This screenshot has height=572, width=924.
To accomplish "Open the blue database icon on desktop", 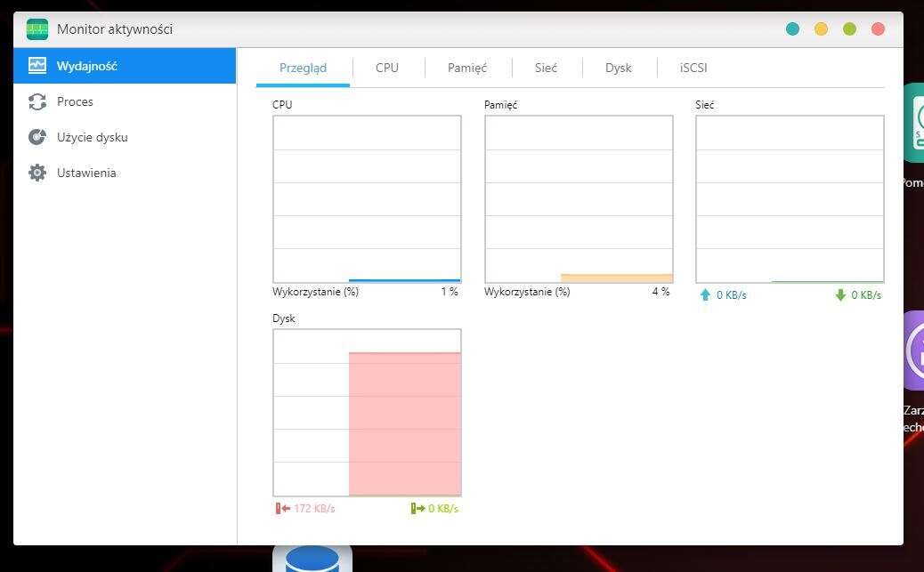I will tap(312, 560).
